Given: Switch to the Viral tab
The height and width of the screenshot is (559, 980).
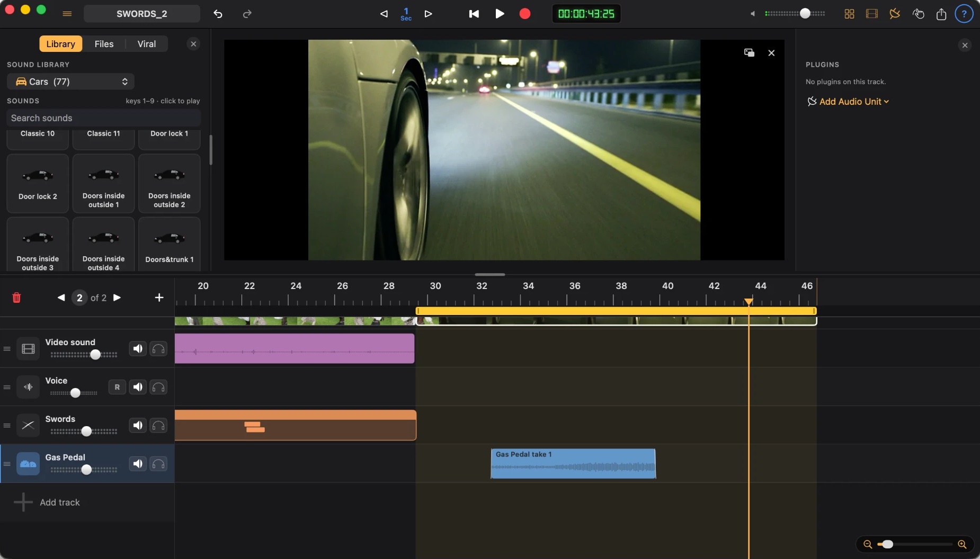Looking at the screenshot, I should coord(147,44).
